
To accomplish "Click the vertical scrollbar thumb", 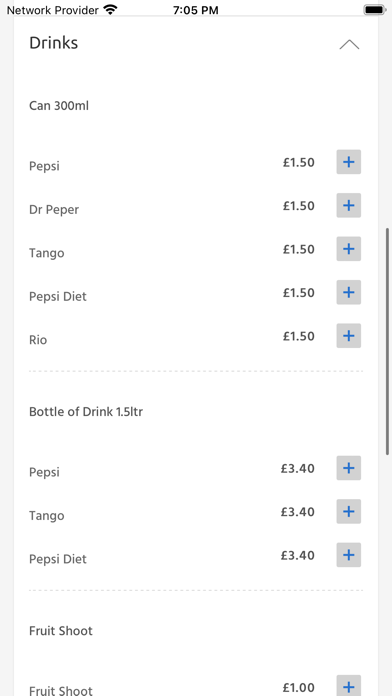I will click(388, 341).
